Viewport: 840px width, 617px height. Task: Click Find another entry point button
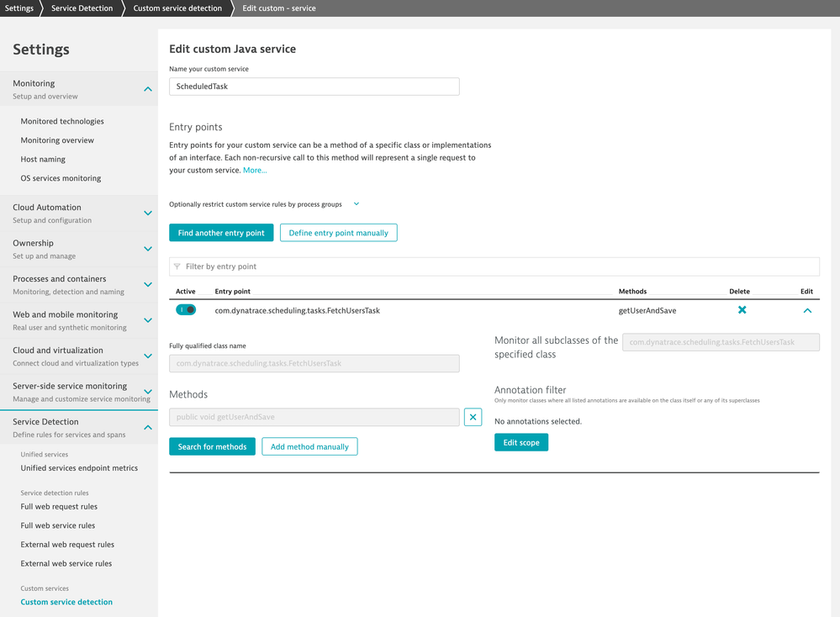[x=221, y=233]
